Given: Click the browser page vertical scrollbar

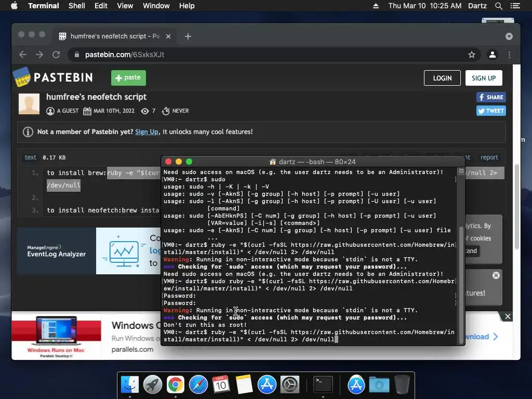Looking at the screenshot, I should click(517, 207).
